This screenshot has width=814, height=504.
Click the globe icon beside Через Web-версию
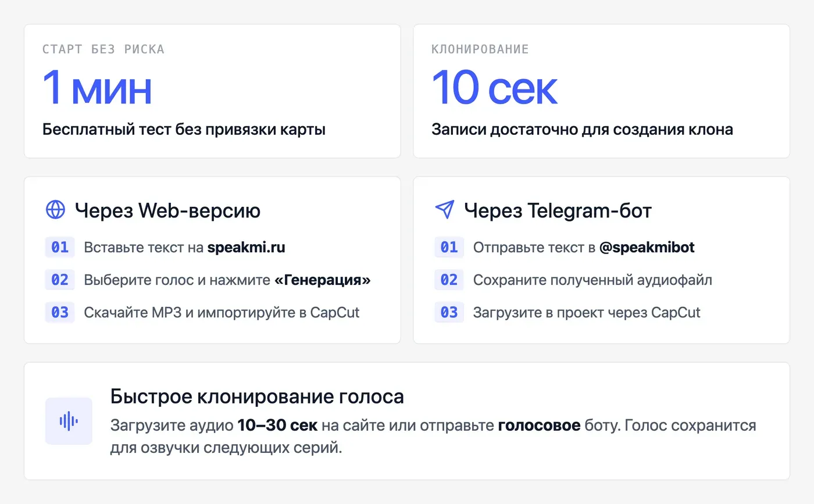point(55,210)
